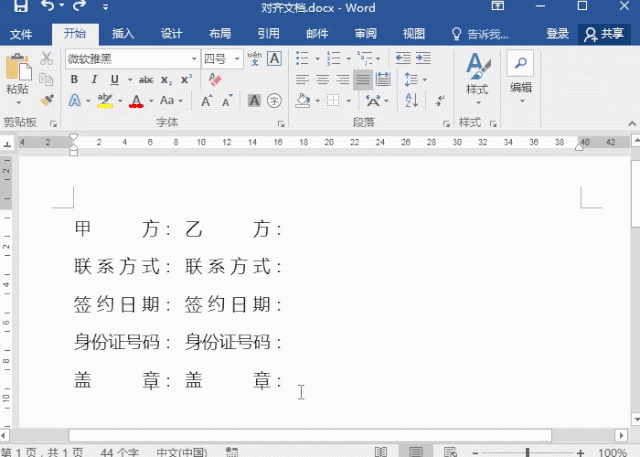Viewport: 640px width, 457px height.
Task: Toggle strikethrough formatting
Action: (x=146, y=80)
